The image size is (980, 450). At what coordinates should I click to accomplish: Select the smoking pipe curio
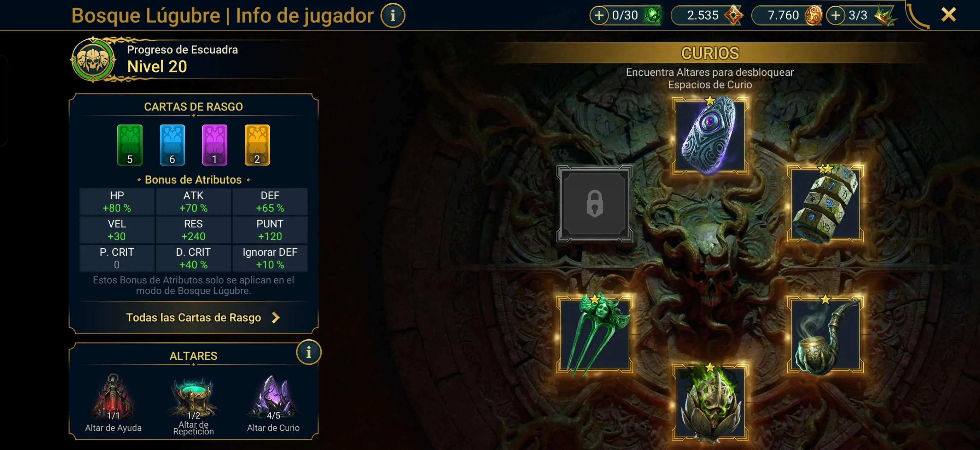[825, 335]
